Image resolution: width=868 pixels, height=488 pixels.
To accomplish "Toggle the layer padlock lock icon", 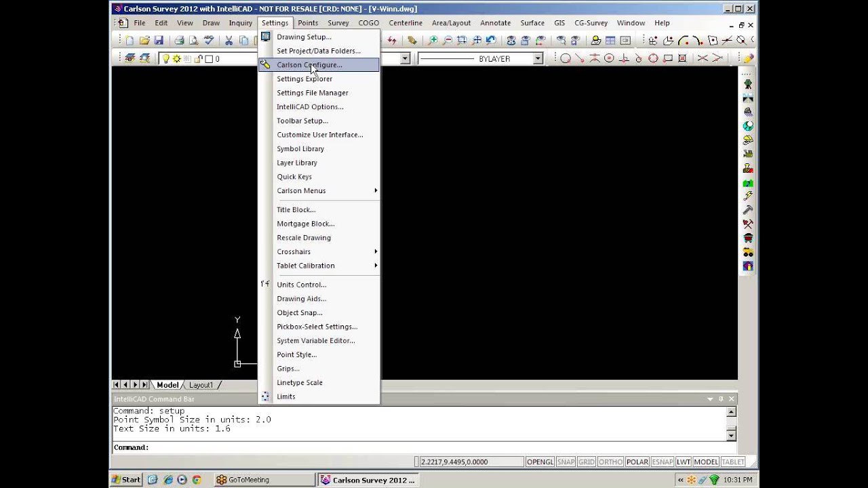I will click(x=199, y=59).
